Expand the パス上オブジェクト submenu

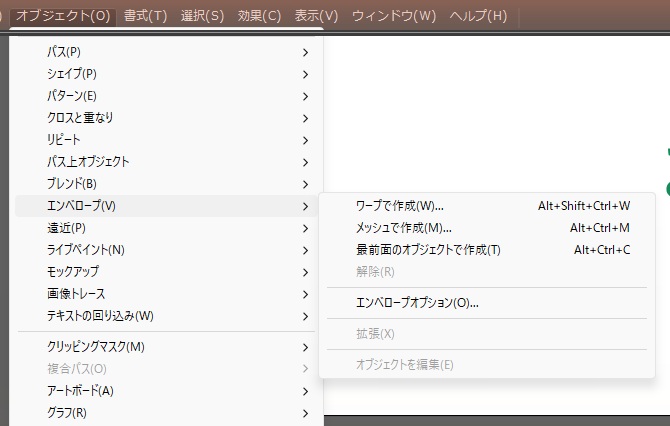(166, 162)
